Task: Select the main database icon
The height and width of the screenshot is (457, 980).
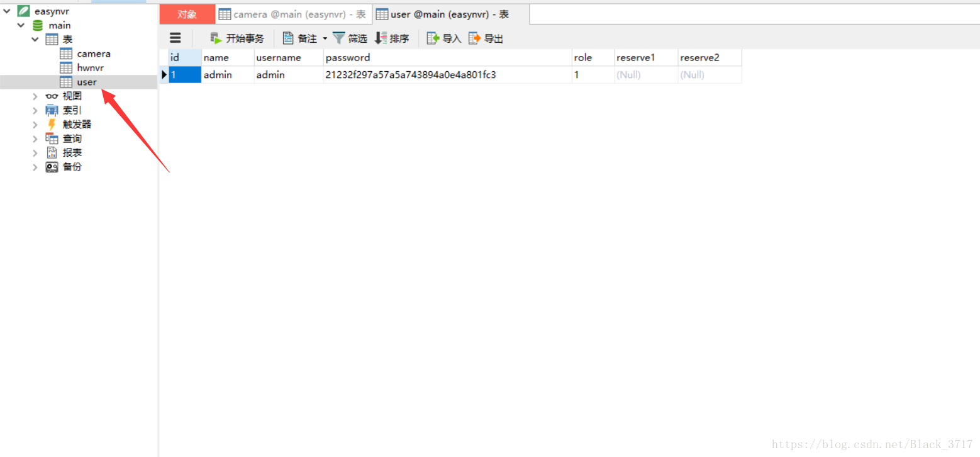Action: (x=38, y=25)
